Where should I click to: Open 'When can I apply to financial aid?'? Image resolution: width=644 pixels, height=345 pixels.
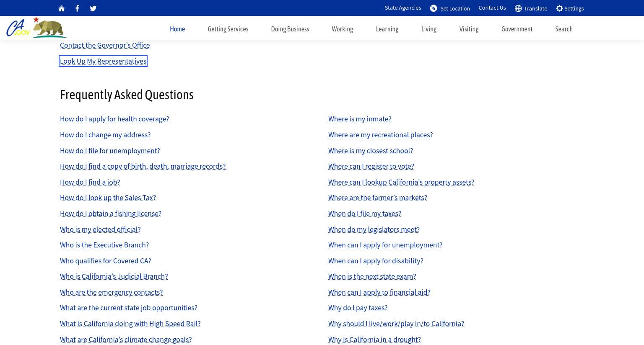pyautogui.click(x=379, y=292)
